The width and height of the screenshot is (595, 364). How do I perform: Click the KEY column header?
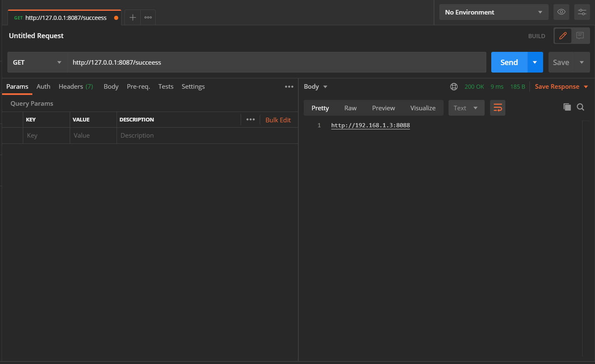tap(31, 119)
